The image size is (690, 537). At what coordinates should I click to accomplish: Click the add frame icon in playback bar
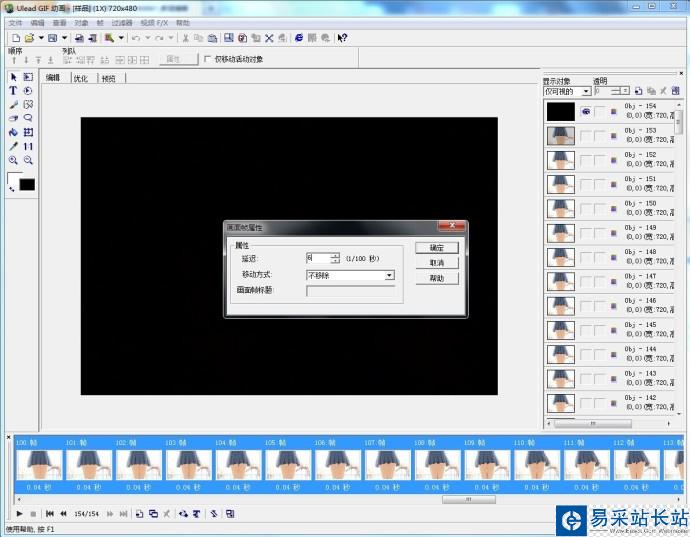(x=139, y=514)
